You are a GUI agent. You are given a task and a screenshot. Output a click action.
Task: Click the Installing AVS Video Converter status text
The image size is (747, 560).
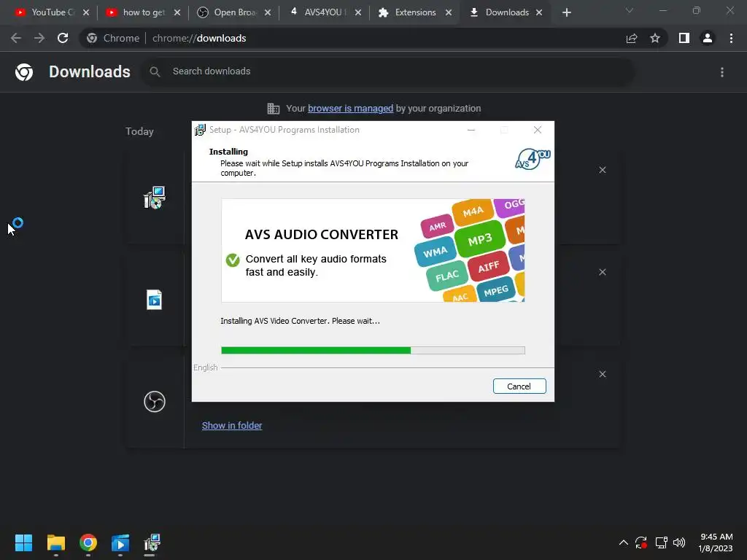pos(300,321)
